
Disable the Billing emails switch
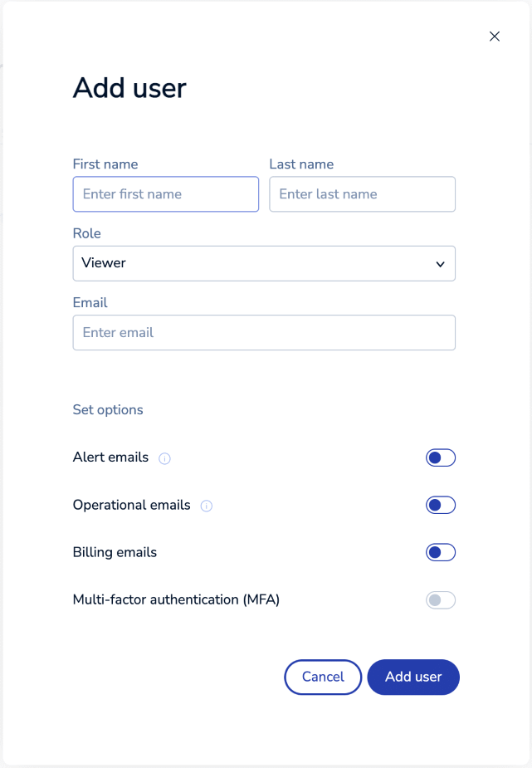[441, 552]
